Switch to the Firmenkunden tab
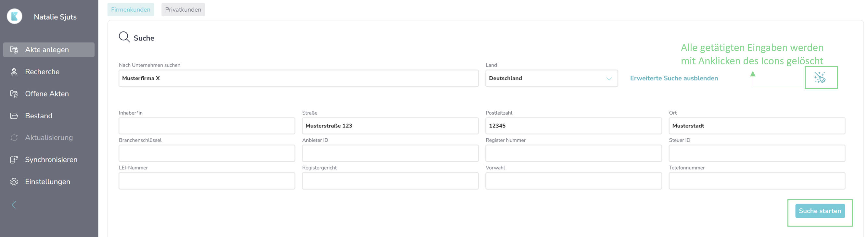Screen dimensions: 868x237 [x=131, y=9]
